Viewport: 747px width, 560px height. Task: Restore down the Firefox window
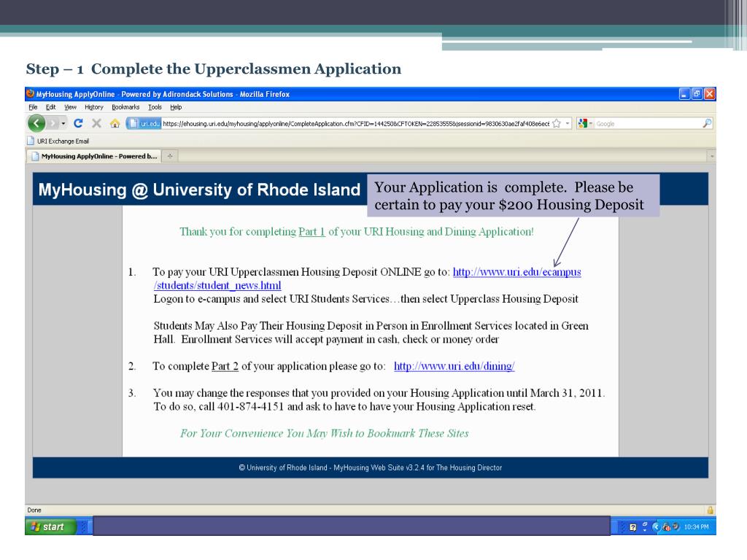coord(697,94)
